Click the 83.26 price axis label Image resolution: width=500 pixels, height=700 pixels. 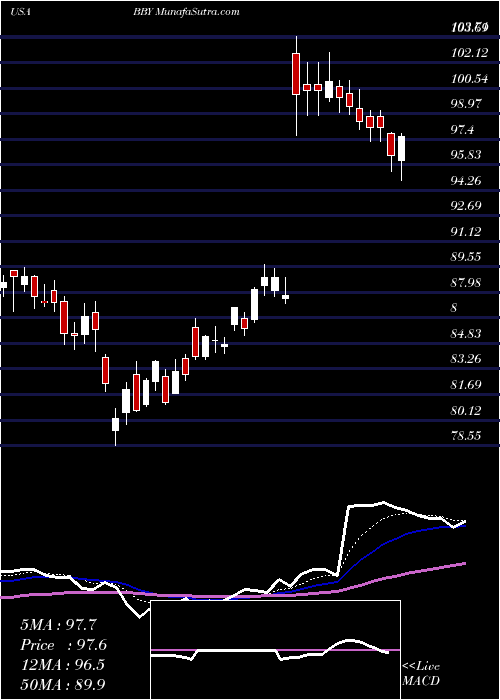point(467,359)
